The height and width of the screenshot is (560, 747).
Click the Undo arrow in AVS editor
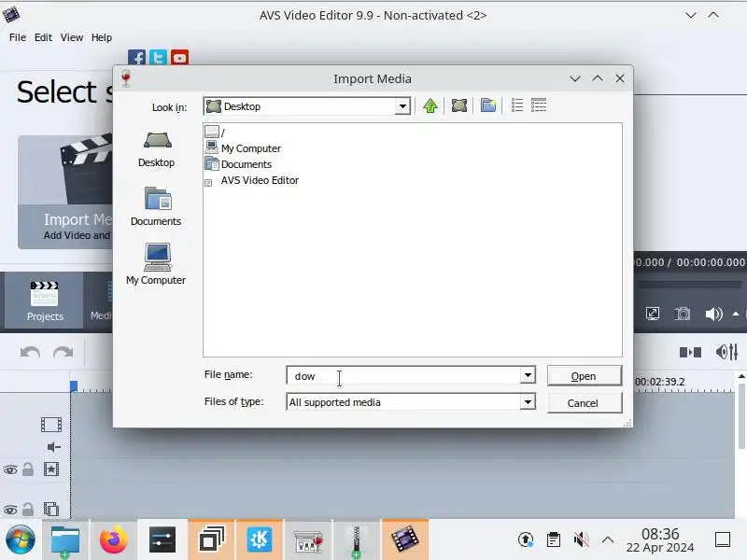pos(30,353)
